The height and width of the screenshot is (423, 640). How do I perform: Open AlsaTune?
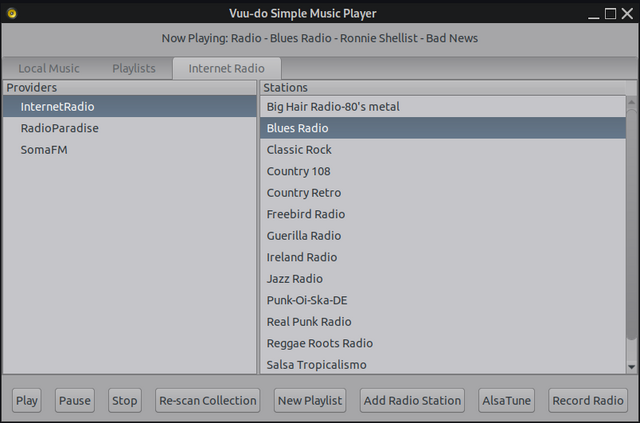tap(507, 400)
